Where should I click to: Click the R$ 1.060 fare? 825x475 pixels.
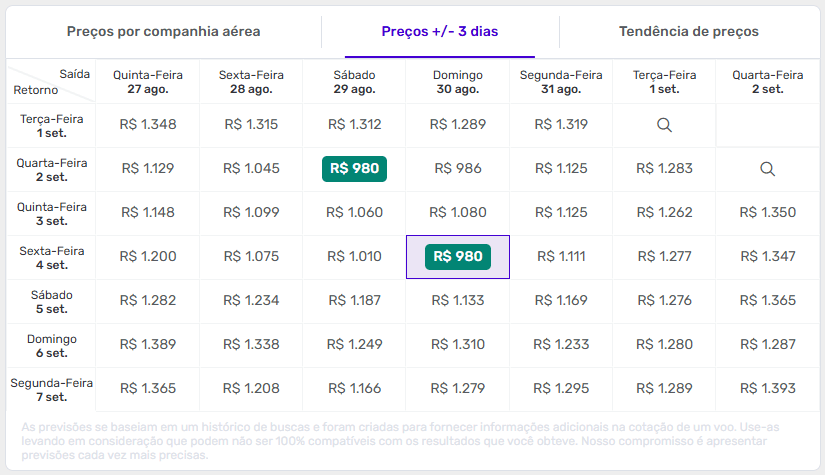354,212
